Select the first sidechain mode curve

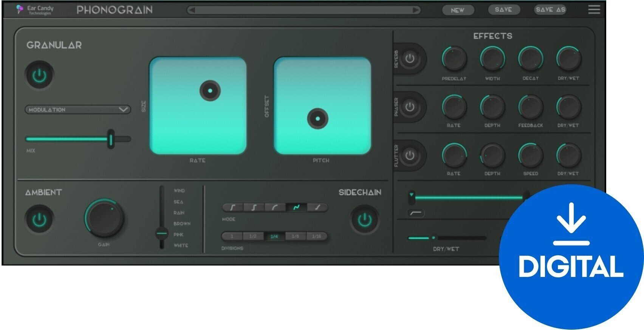pyautogui.click(x=232, y=207)
